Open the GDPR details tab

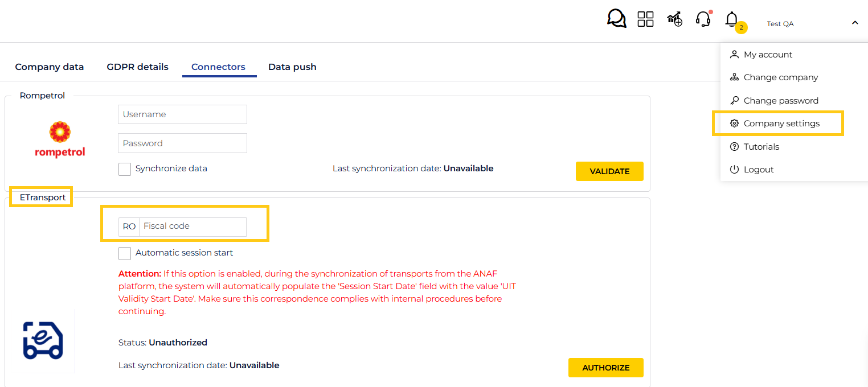coord(137,67)
